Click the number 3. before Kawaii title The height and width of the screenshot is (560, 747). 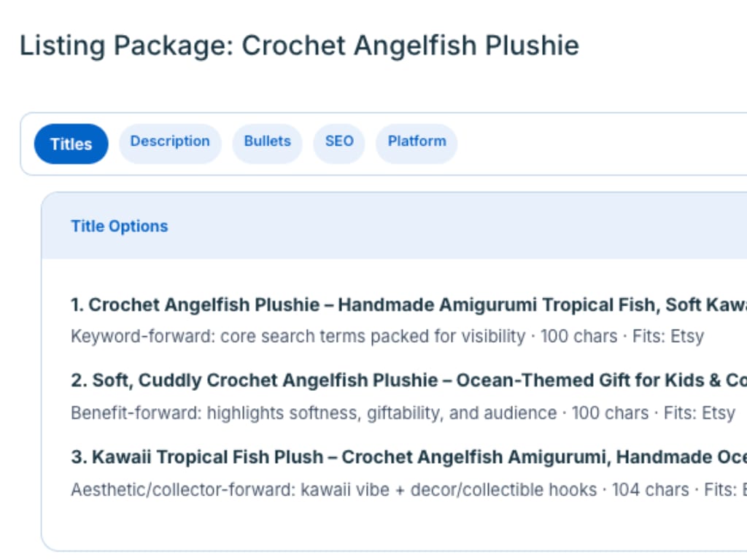click(x=78, y=457)
